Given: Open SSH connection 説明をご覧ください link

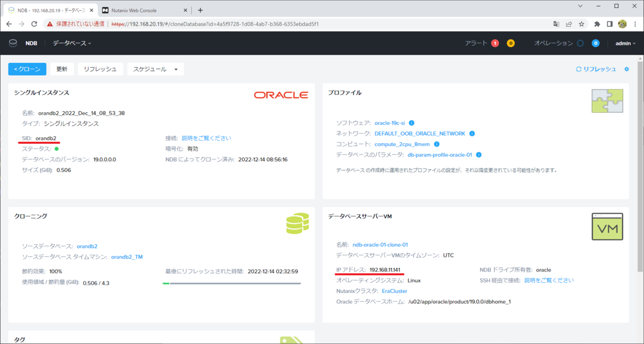Looking at the screenshot, I should pos(549,280).
